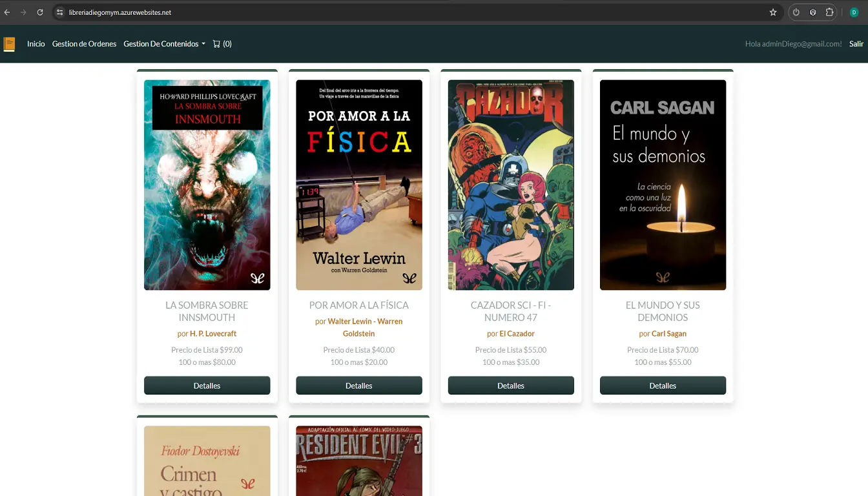Click the browser back arrow
Screen dimensions: 868x496
(x=7, y=12)
